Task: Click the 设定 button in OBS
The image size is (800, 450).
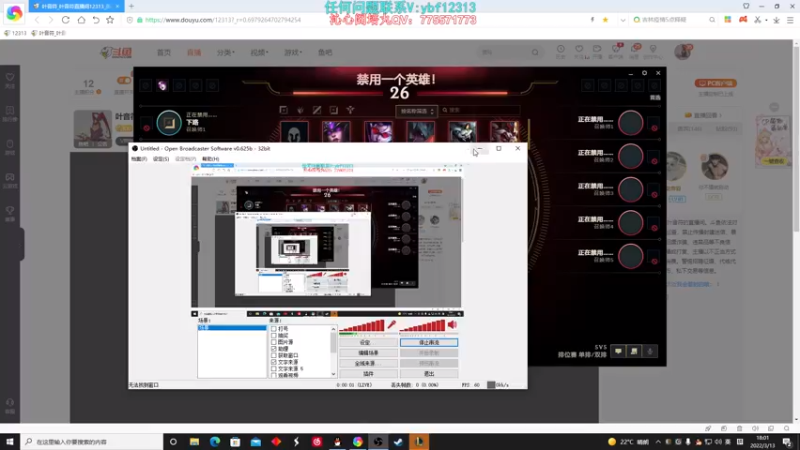Action: pos(368,342)
